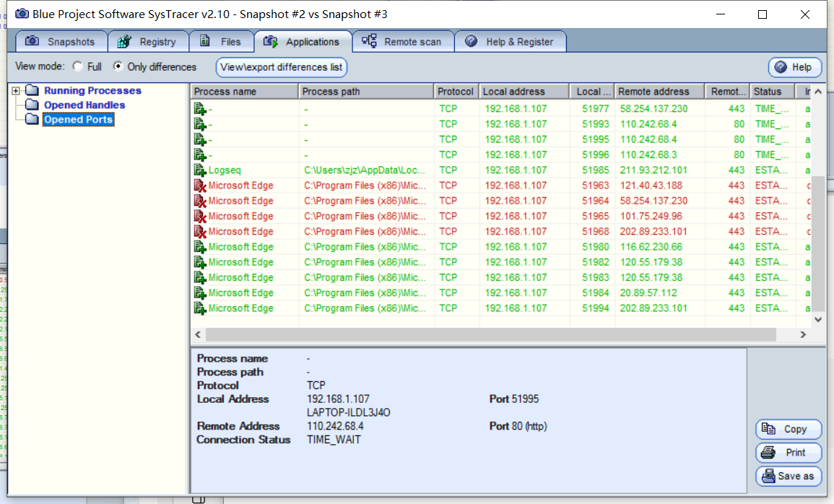The width and height of the screenshot is (834, 504).
Task: Open the Help & Register tab
Action: tap(511, 41)
